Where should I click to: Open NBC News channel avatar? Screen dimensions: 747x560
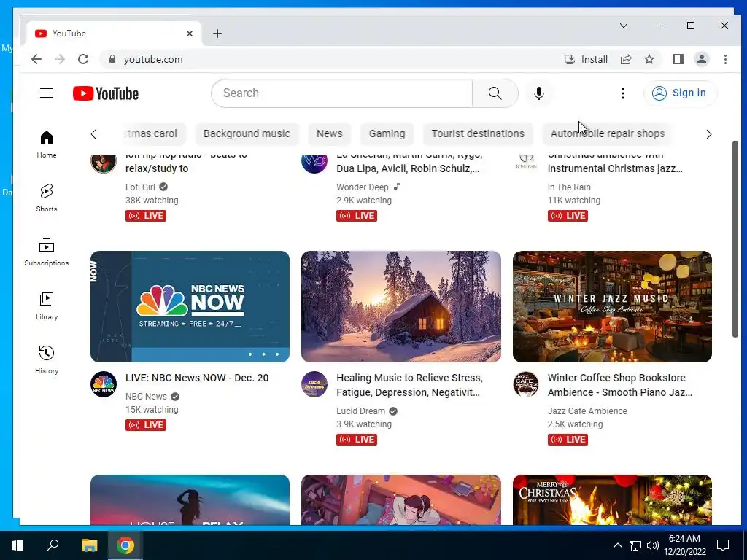[x=104, y=384]
